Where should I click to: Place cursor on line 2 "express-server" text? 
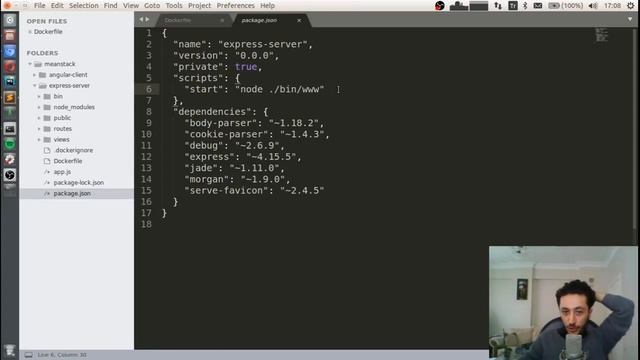[x=263, y=44]
